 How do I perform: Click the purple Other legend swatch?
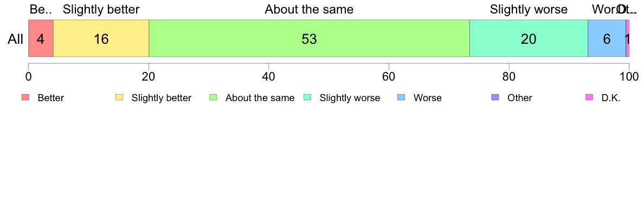click(495, 97)
